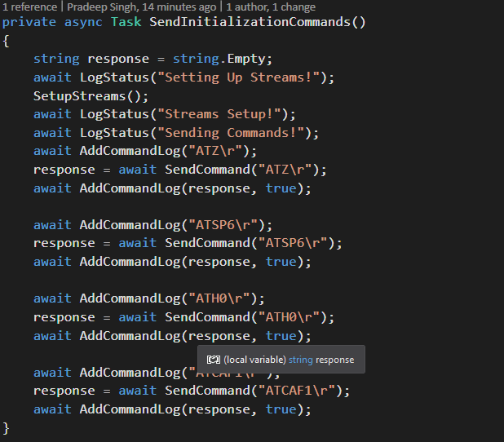Click 'string response' text in the tooltip
Image resolution: width=504 pixels, height=442 pixels.
tap(321, 360)
